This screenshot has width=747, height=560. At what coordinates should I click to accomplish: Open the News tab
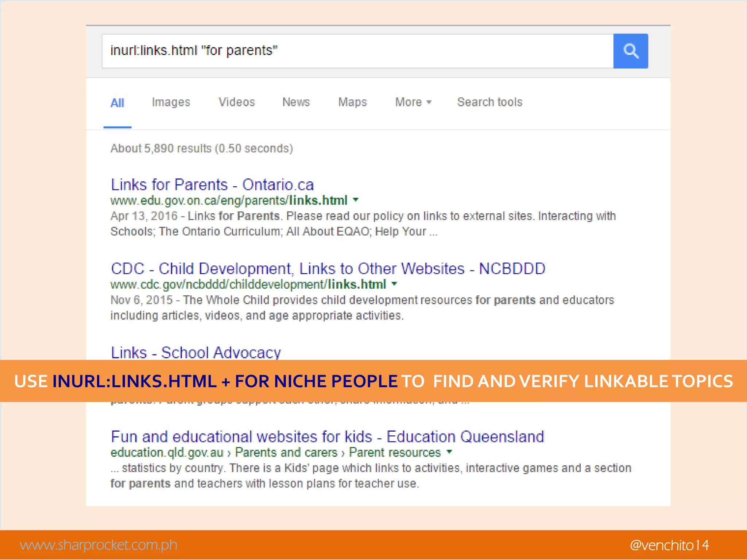pos(296,102)
